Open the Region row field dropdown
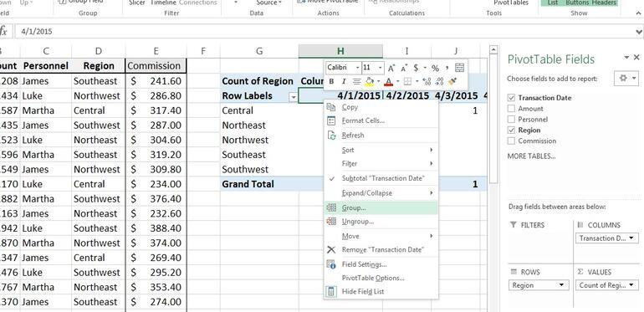This screenshot has width=644, height=312. point(561,285)
